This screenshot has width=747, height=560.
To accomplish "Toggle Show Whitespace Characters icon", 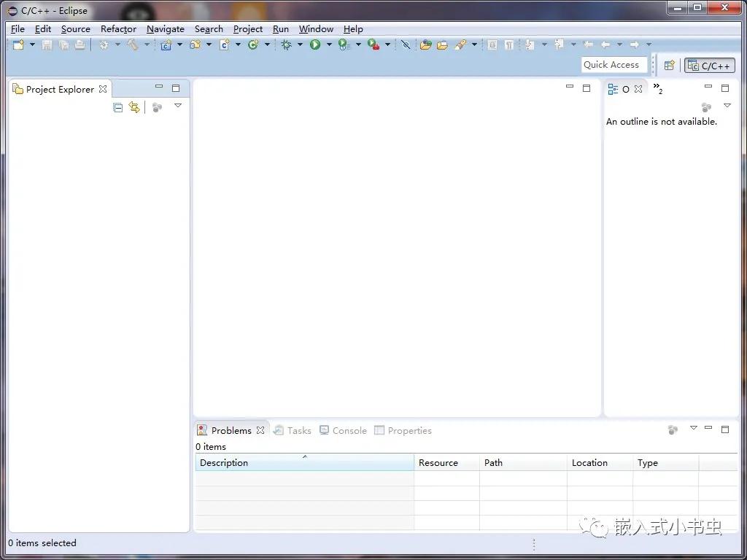I will coord(508,44).
